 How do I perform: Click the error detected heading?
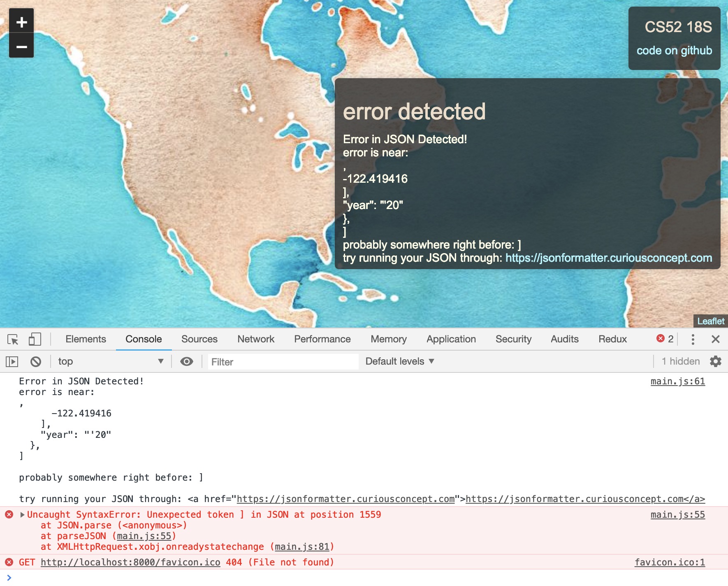pos(414,112)
